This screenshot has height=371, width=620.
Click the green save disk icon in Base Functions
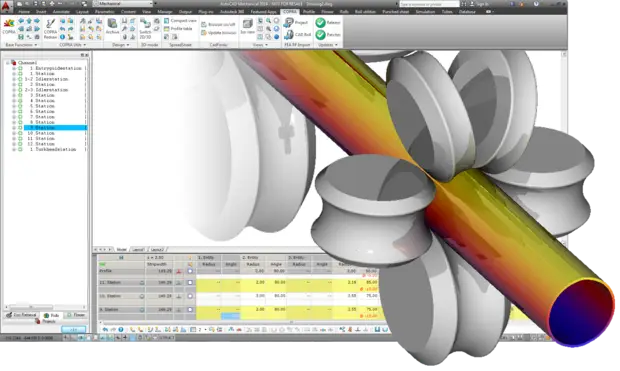pos(21,37)
